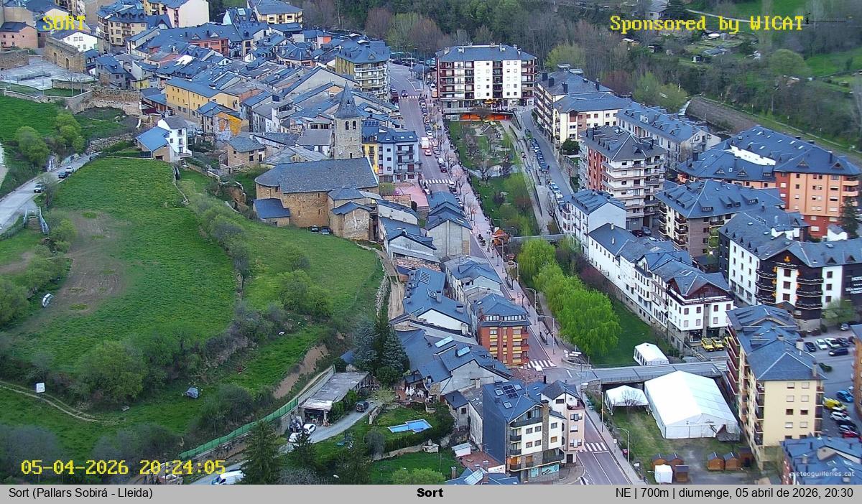Click the yellow 05-04-2026 20:24:05 timestamp

123,467
